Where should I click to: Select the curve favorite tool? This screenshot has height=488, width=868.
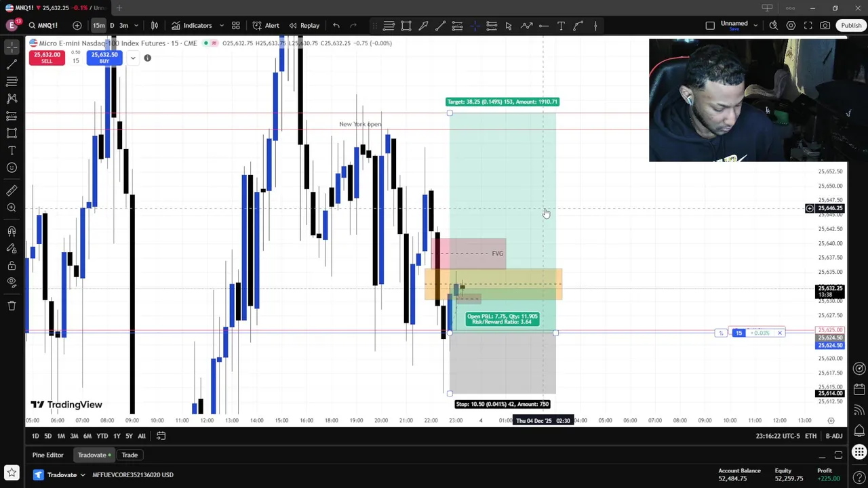[578, 26]
